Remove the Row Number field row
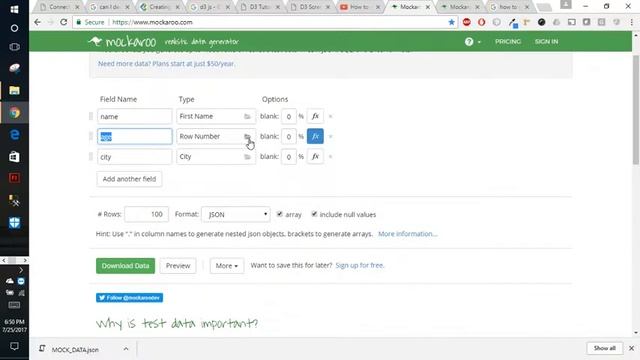 point(331,136)
